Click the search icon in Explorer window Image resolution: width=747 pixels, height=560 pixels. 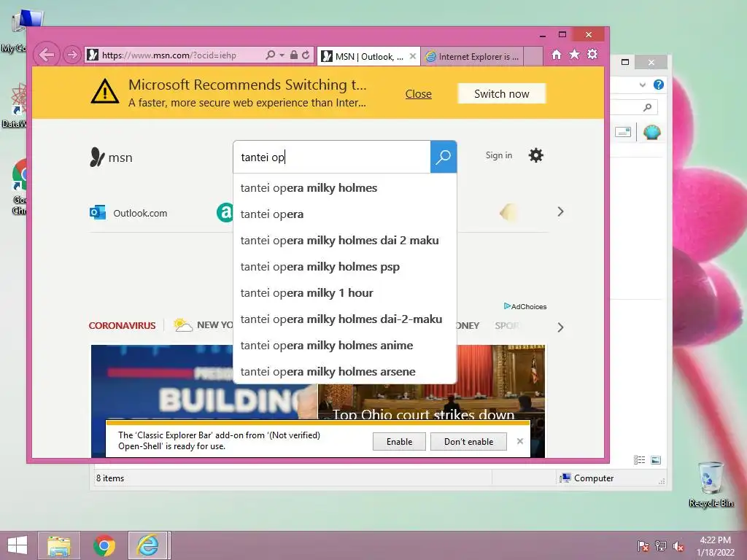pyautogui.click(x=647, y=107)
